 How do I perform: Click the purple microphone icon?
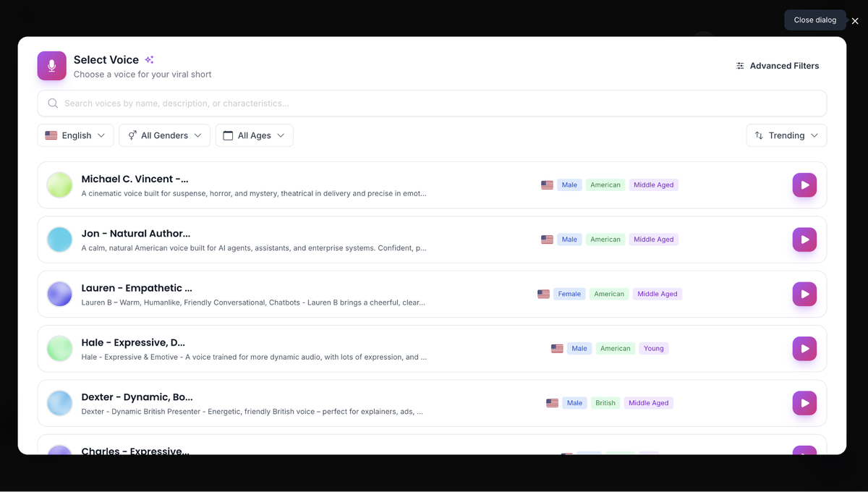(52, 66)
